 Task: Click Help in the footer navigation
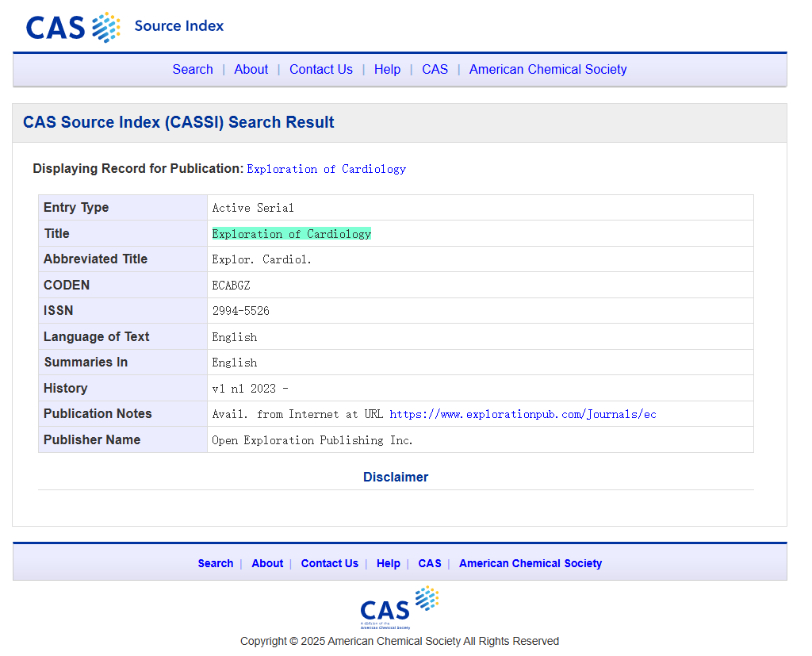coord(388,564)
